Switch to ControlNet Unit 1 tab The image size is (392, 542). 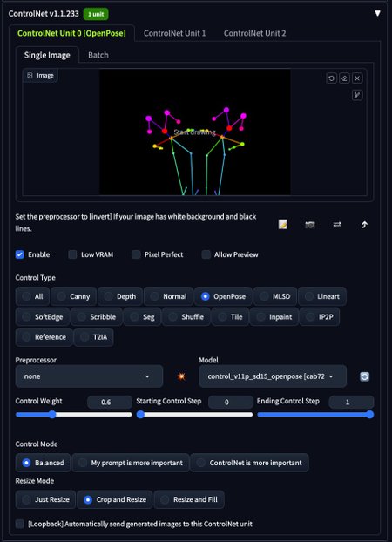click(174, 33)
